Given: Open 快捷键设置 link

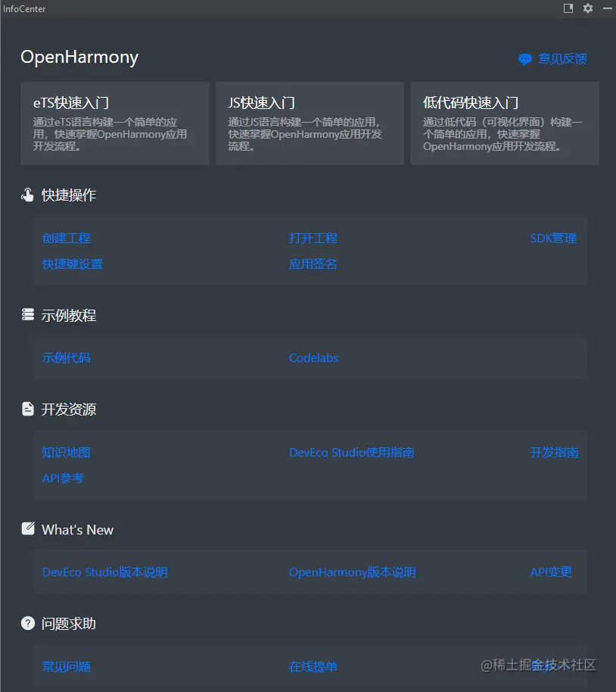Looking at the screenshot, I should coord(73,264).
